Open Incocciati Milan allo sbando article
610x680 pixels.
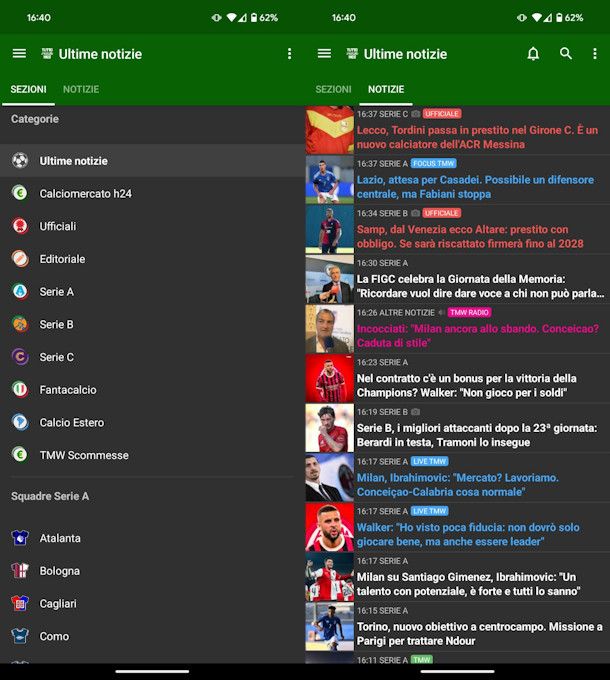coord(457,329)
